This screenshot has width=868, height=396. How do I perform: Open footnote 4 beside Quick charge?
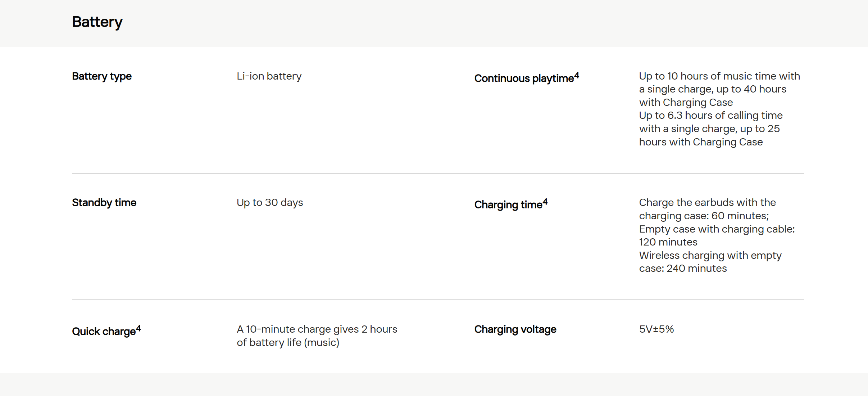coord(138,328)
